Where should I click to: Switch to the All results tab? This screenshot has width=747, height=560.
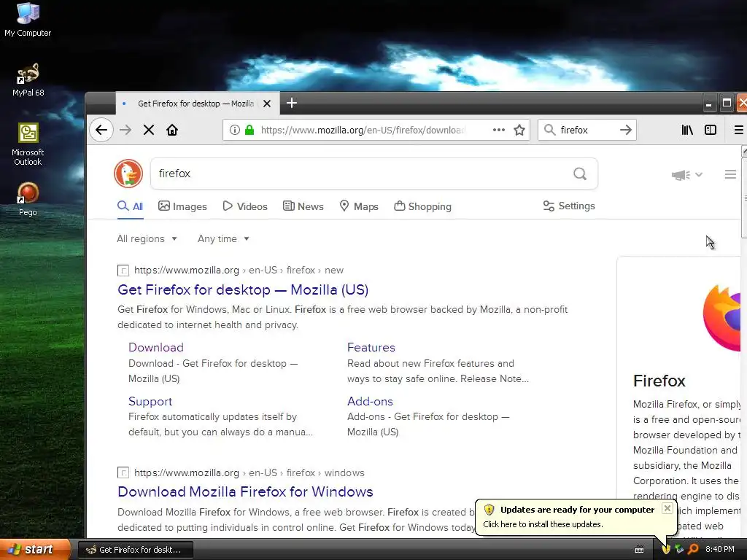[130, 206]
